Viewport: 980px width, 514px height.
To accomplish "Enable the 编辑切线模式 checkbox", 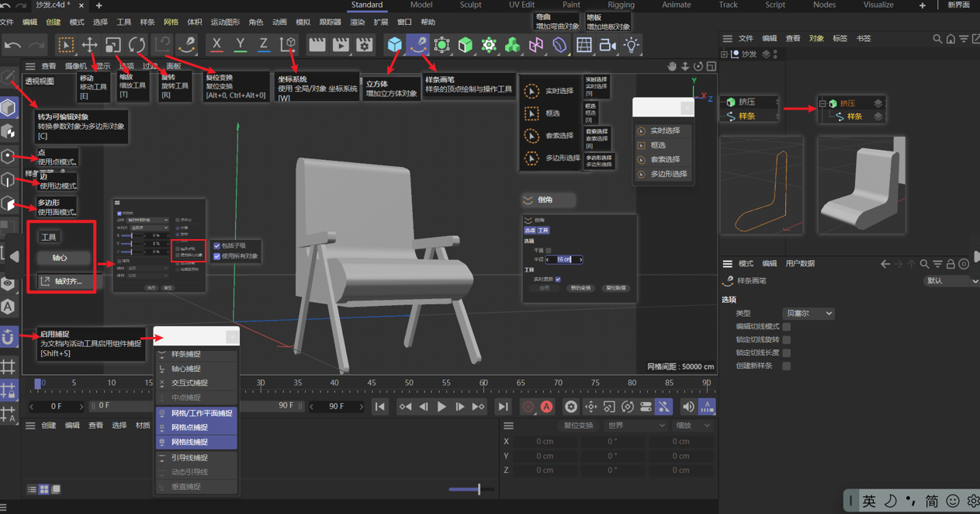I will point(786,327).
